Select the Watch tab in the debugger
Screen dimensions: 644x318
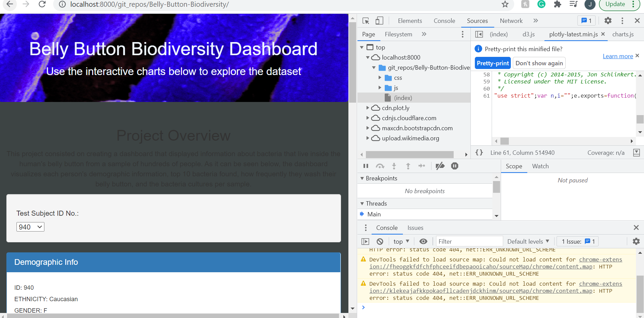point(540,166)
